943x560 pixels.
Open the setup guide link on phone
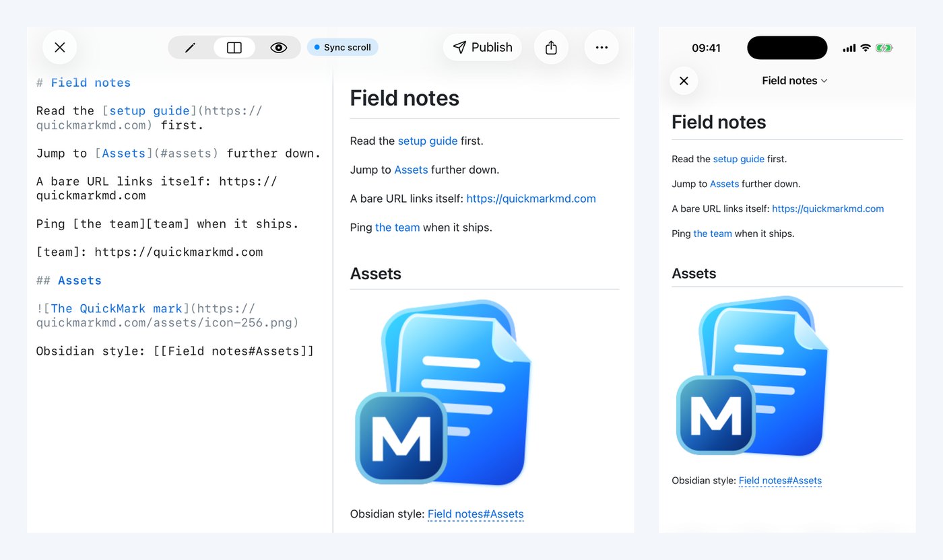(738, 159)
